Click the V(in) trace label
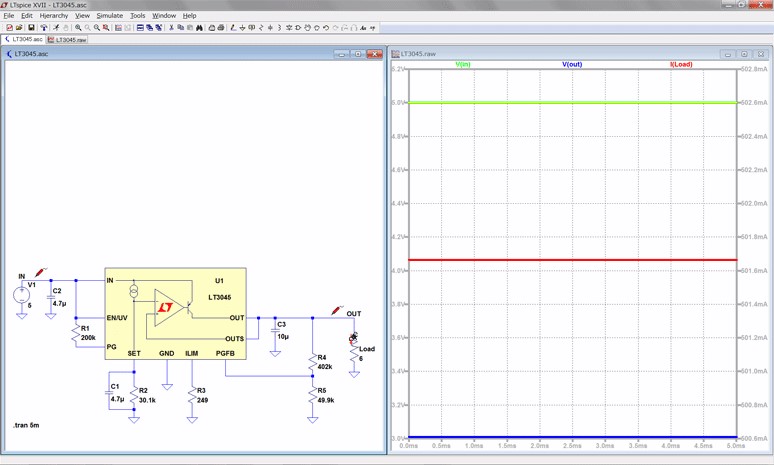The height and width of the screenshot is (465, 774). tap(464, 64)
